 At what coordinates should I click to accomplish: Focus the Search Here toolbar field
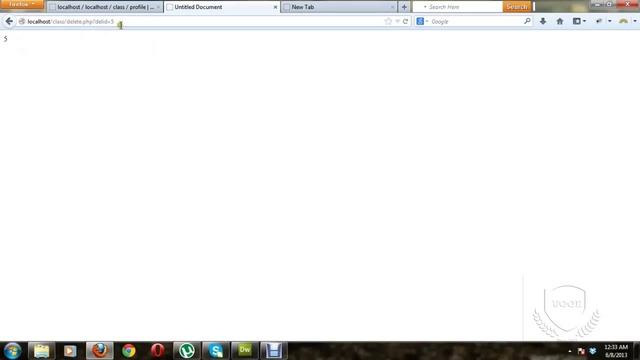(x=461, y=7)
